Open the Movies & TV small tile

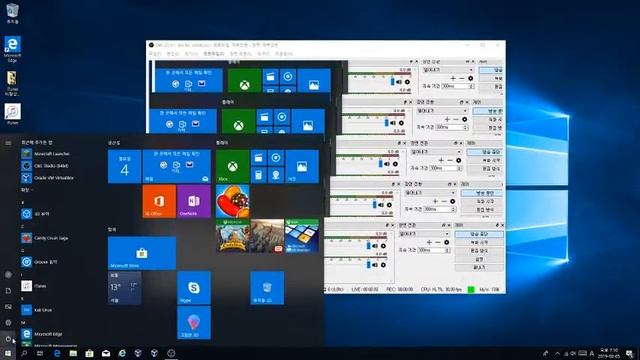(258, 158)
